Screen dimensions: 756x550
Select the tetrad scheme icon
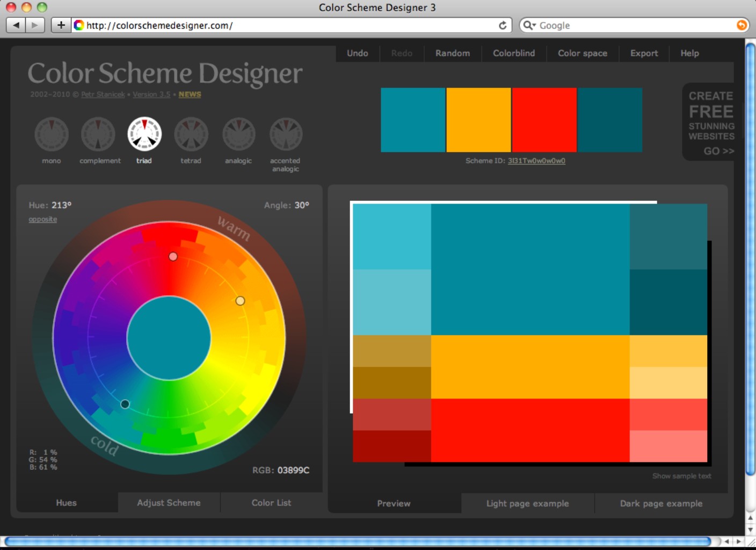(x=191, y=134)
